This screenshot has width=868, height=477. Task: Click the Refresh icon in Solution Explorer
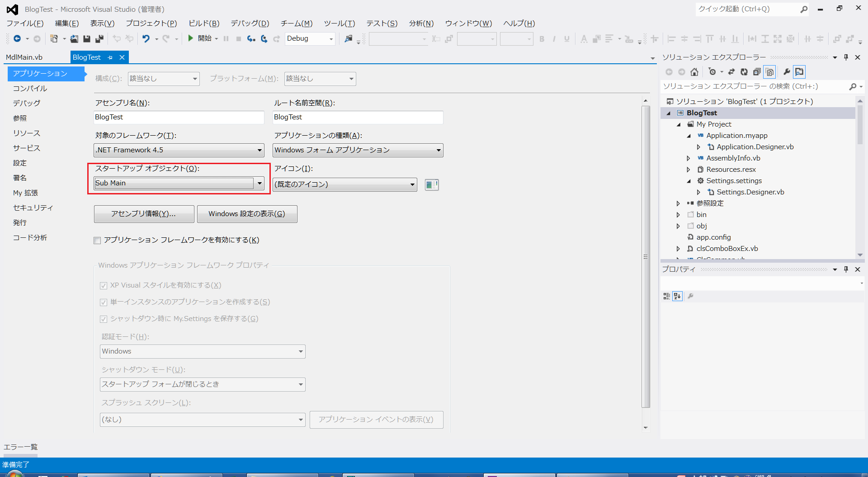(x=744, y=72)
